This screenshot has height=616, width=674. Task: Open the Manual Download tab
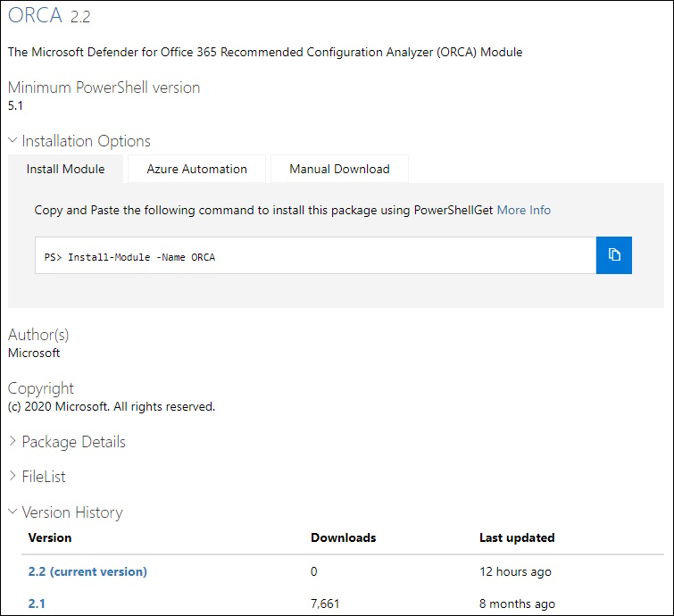pos(339,169)
